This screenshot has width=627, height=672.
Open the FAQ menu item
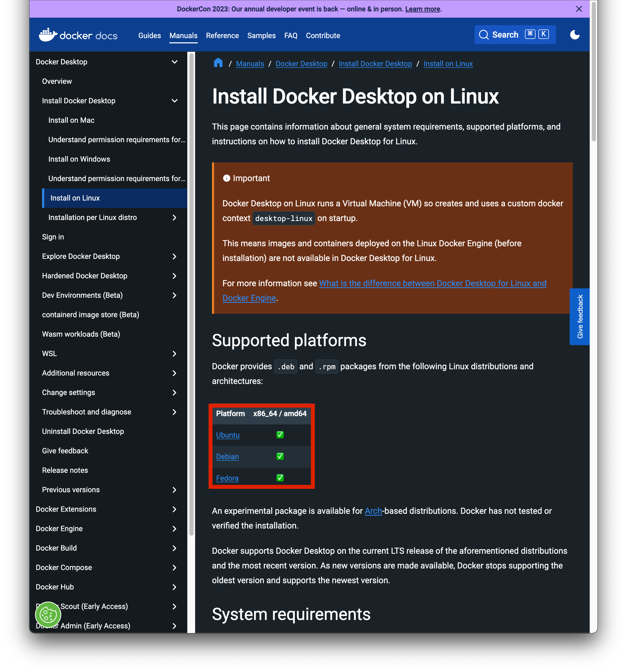pos(291,35)
